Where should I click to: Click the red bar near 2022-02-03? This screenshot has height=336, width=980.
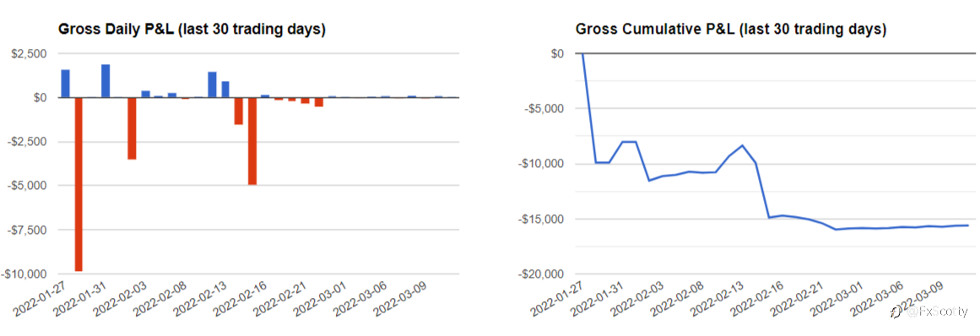click(x=132, y=128)
